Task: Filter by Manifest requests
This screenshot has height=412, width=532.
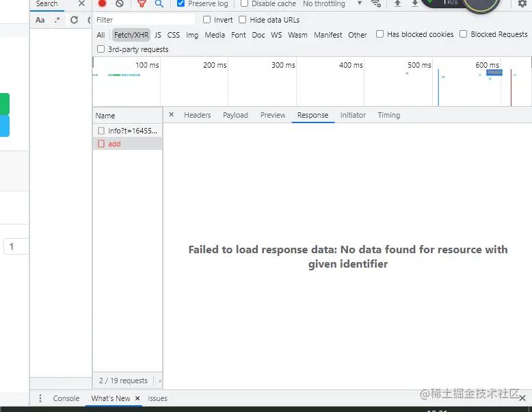Action: (x=328, y=35)
